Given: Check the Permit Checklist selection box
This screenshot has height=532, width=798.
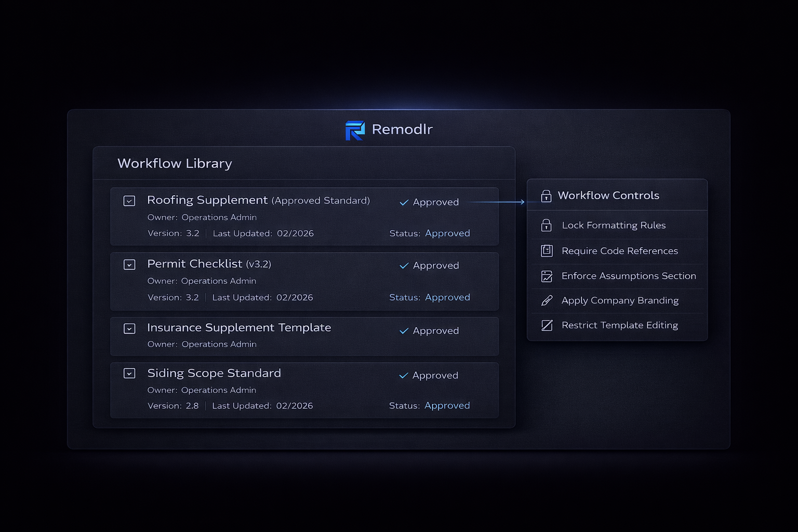Looking at the screenshot, I should [129, 264].
